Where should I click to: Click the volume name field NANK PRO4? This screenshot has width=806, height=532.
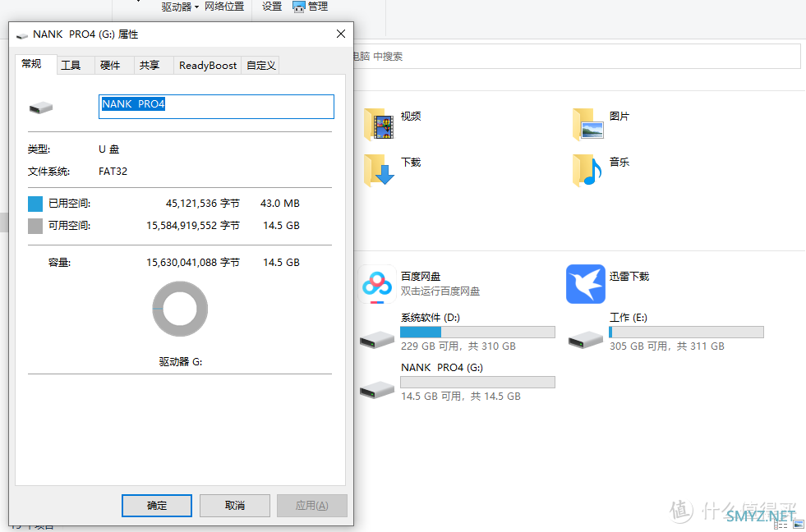pyautogui.click(x=216, y=106)
